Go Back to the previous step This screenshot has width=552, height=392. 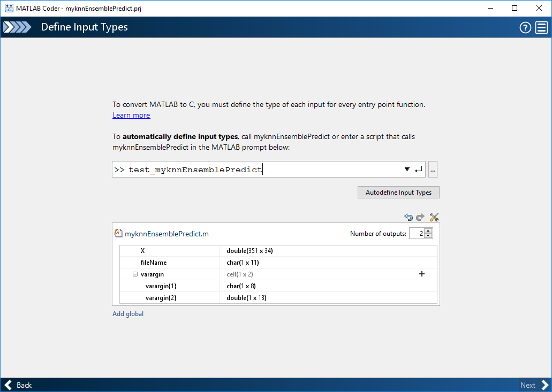point(18,385)
